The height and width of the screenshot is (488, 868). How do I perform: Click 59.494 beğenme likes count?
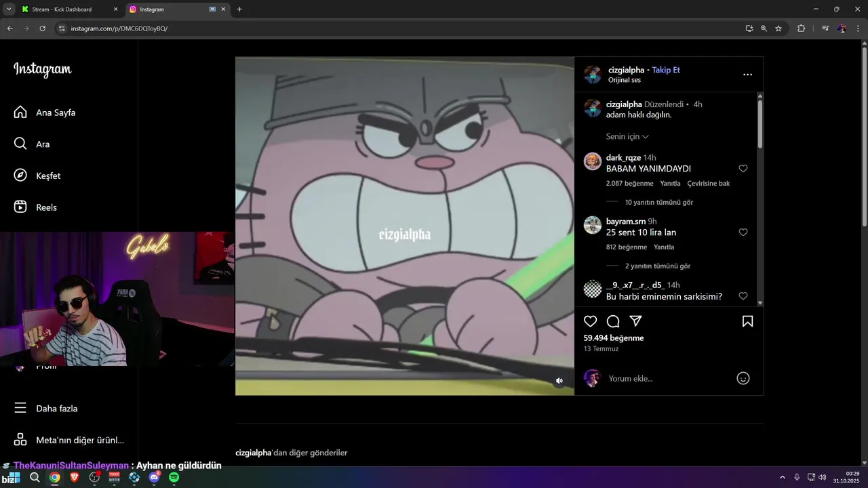[x=614, y=338]
